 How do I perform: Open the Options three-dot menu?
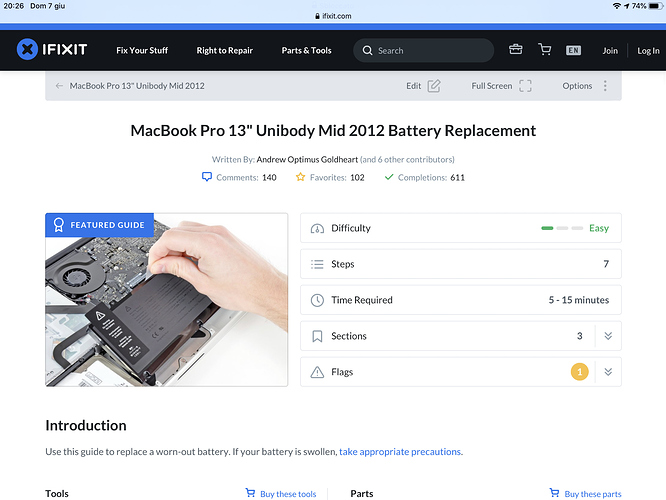tap(605, 86)
